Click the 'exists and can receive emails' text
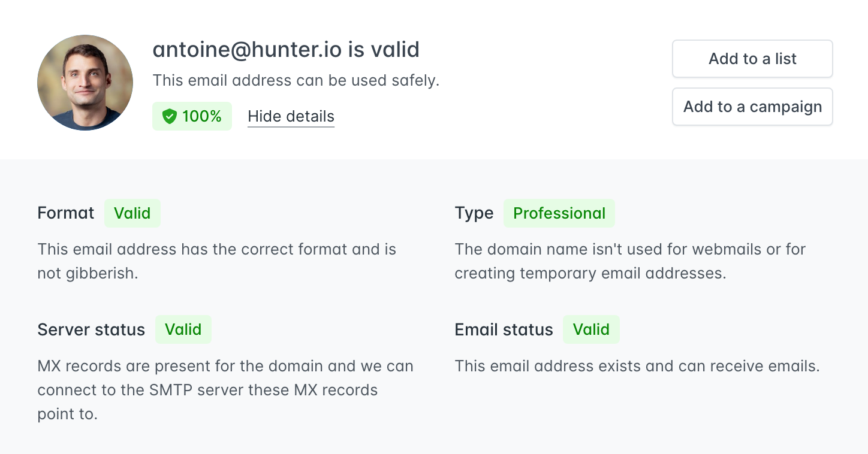This screenshot has width=868, height=454. pyautogui.click(x=637, y=366)
